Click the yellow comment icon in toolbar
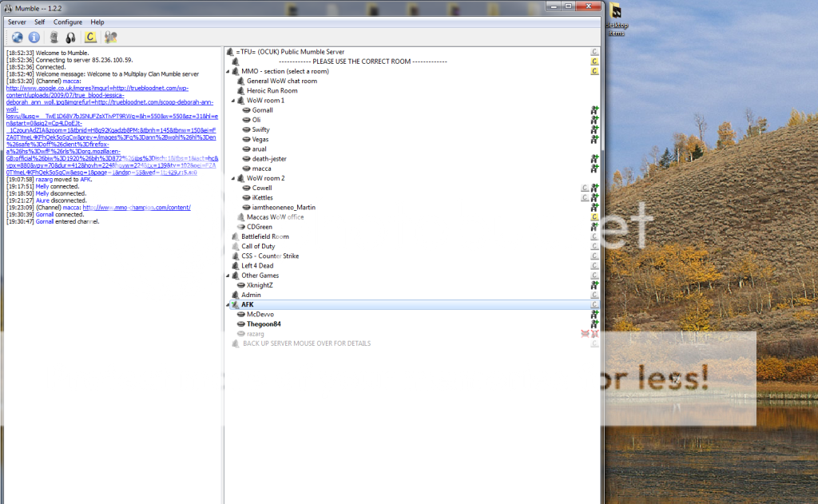The height and width of the screenshot is (504, 818). pyautogui.click(x=90, y=37)
